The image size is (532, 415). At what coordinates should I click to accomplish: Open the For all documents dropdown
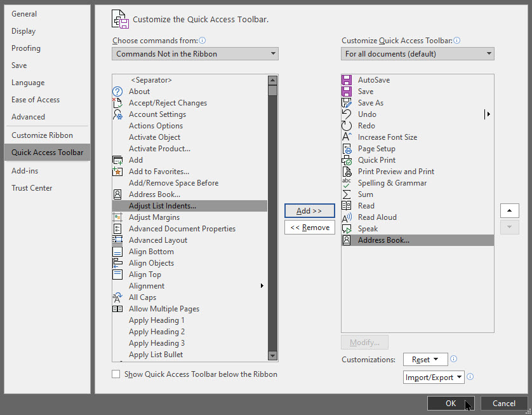click(x=417, y=54)
